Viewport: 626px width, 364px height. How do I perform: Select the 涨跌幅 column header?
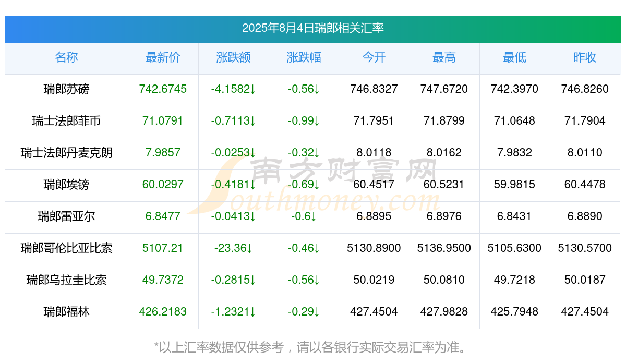click(x=304, y=57)
